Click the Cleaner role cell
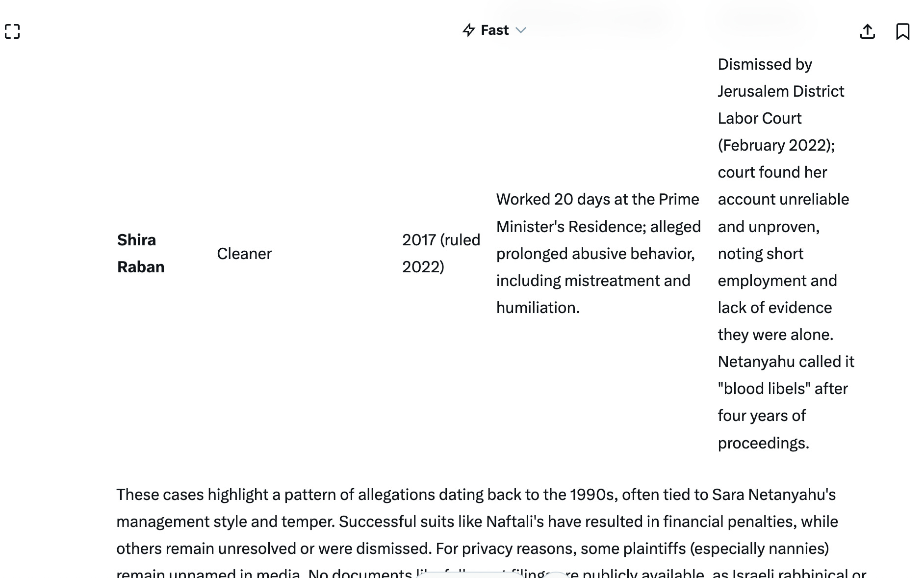The image size is (924, 578). [244, 254]
